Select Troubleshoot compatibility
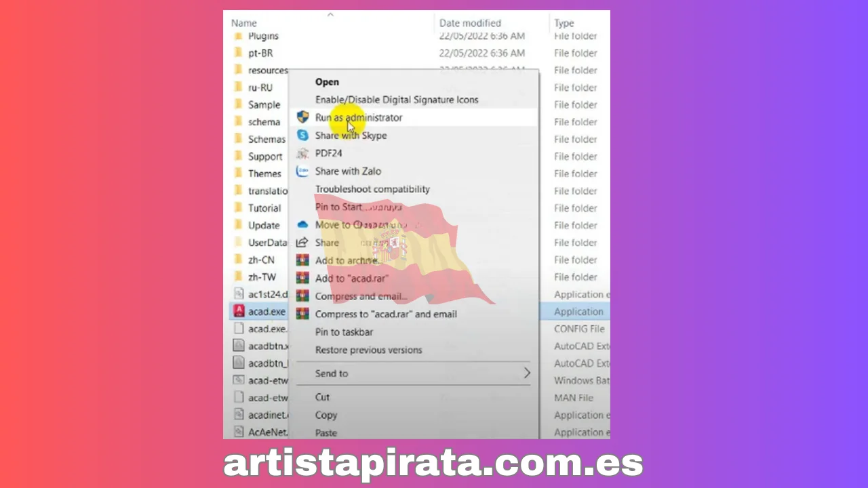868x488 pixels. [x=372, y=189]
